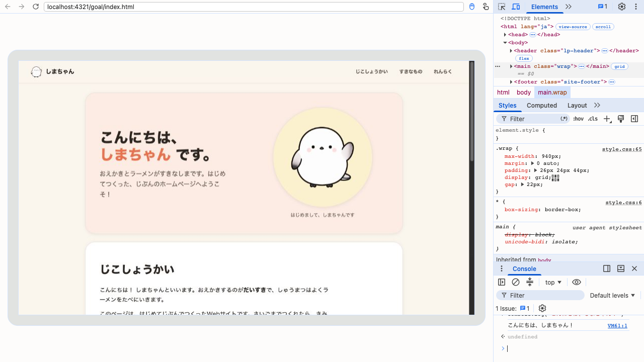The height and width of the screenshot is (362, 644).
Task: Reload the page in the browser
Action: click(x=35, y=7)
